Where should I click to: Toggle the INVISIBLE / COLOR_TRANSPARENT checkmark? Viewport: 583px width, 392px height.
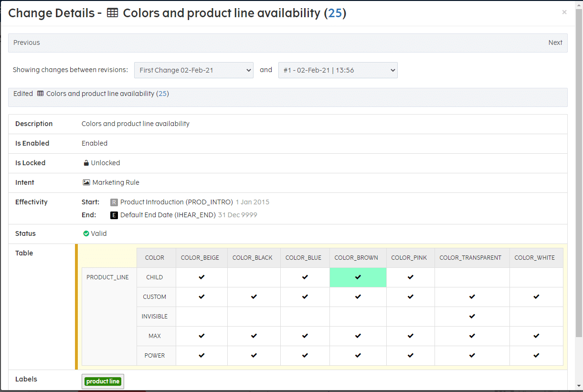tap(472, 317)
